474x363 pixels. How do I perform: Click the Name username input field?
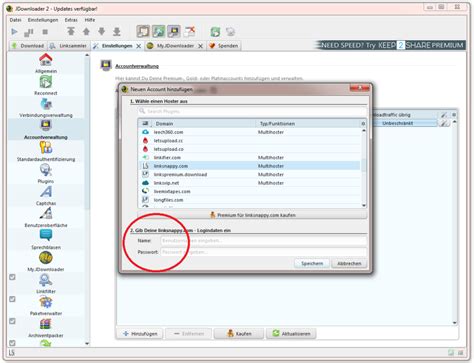point(264,241)
